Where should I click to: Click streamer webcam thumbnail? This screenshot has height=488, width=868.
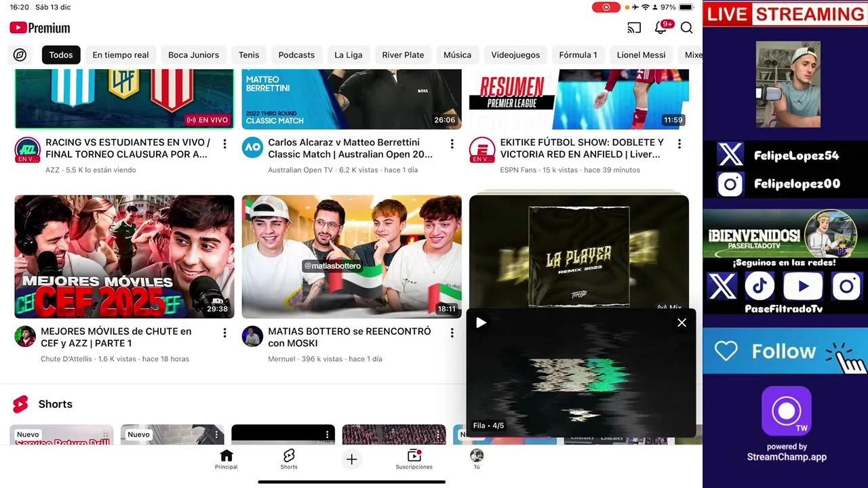coord(788,85)
